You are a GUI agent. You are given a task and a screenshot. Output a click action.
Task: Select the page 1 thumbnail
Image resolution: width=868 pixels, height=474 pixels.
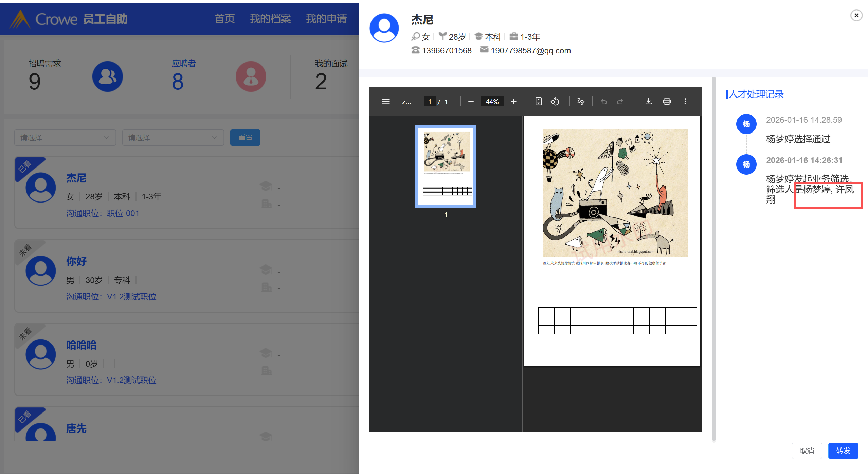[446, 166]
